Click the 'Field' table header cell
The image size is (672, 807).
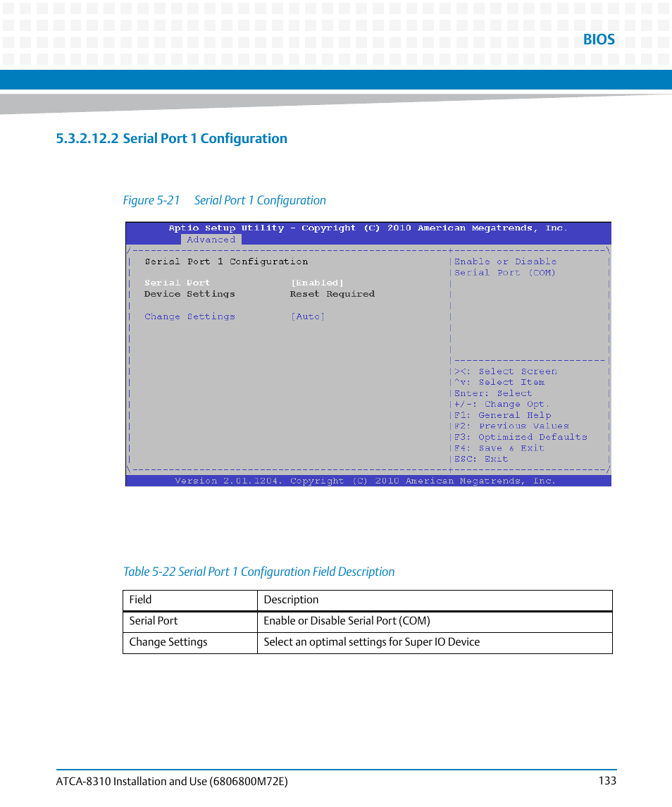coord(190,600)
